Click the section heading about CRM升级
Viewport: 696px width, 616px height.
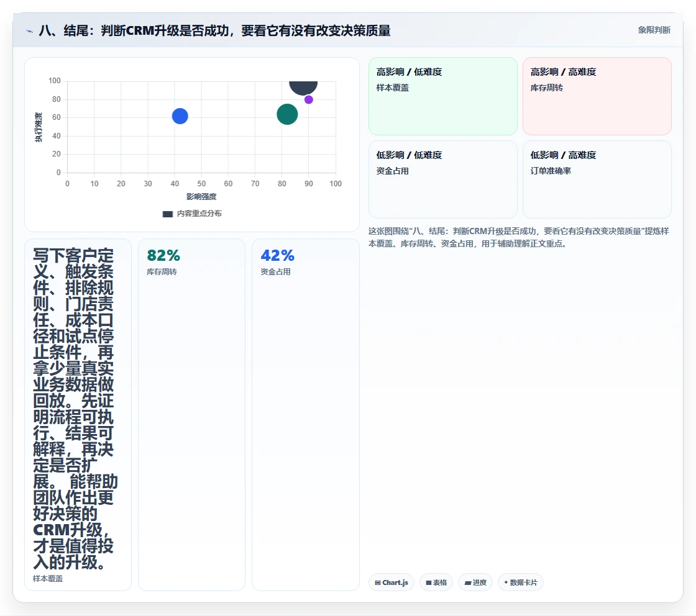[215, 30]
